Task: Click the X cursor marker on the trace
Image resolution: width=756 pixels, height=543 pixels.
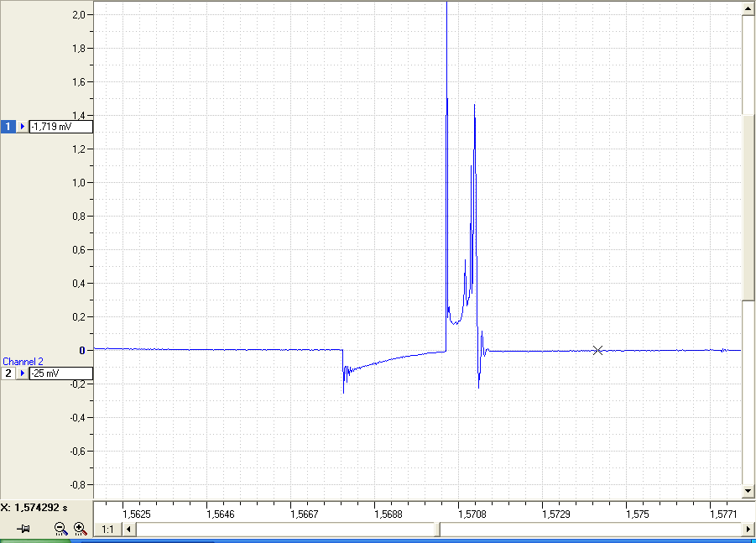Action: [598, 351]
